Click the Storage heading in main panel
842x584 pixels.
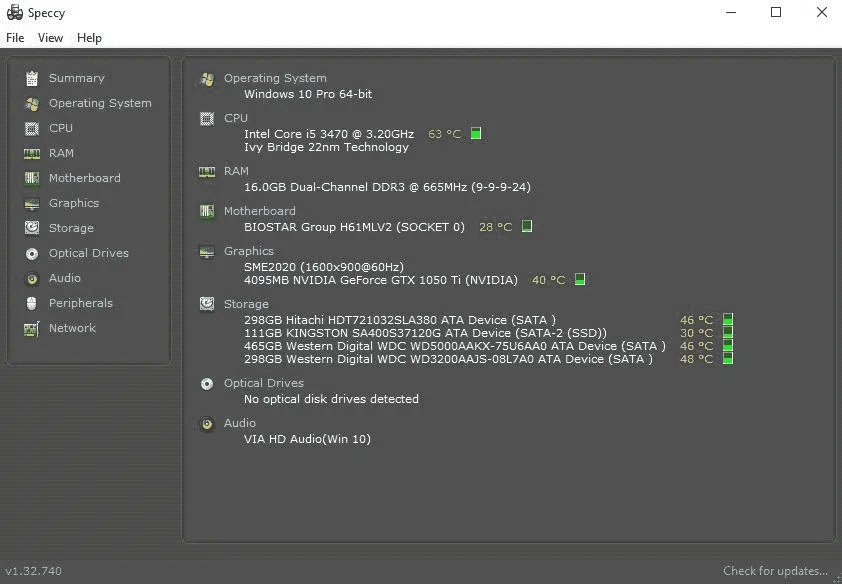pos(246,304)
